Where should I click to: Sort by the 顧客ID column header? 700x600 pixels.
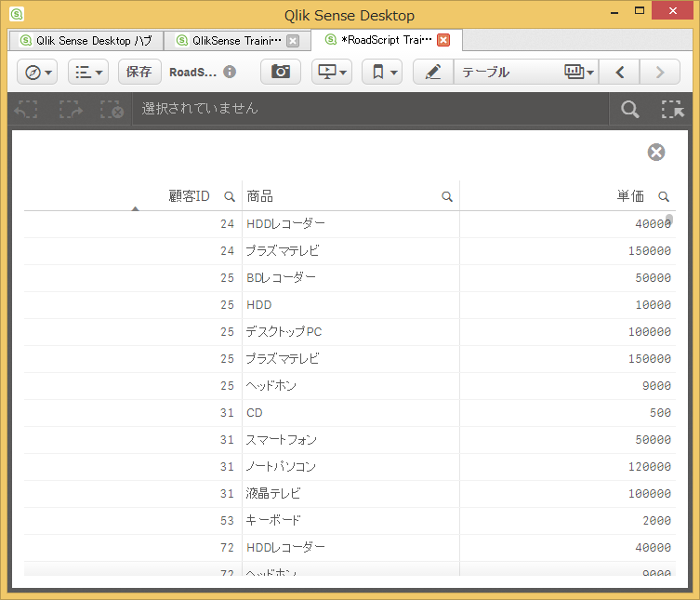coord(188,196)
